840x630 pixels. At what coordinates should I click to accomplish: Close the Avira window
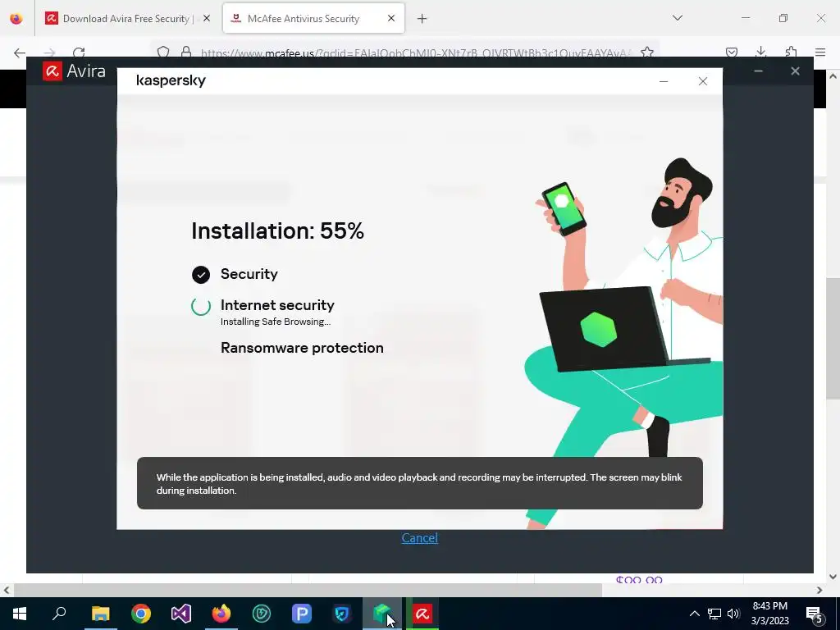coord(795,71)
